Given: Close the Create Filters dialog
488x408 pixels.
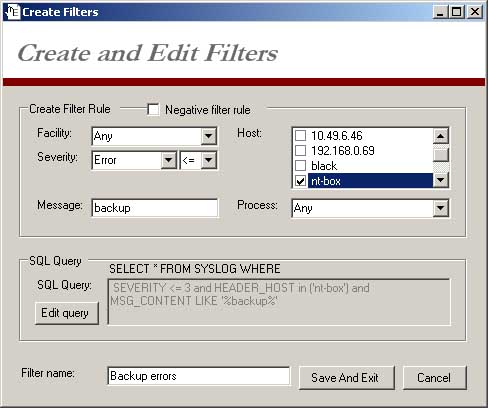Looking at the screenshot, I should coord(474,12).
